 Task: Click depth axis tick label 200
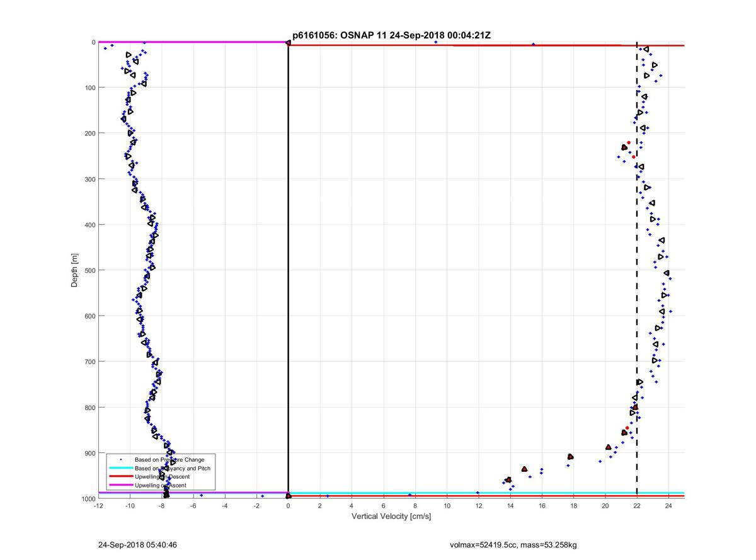coord(90,134)
